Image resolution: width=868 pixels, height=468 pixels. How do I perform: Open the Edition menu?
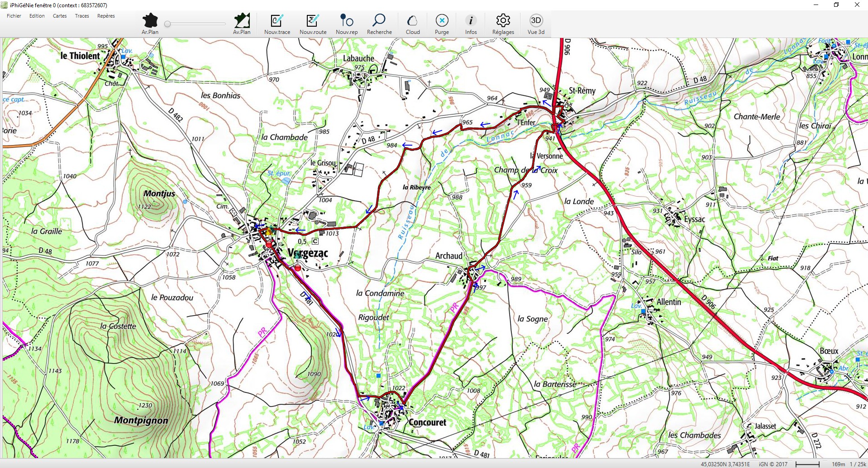tap(37, 16)
